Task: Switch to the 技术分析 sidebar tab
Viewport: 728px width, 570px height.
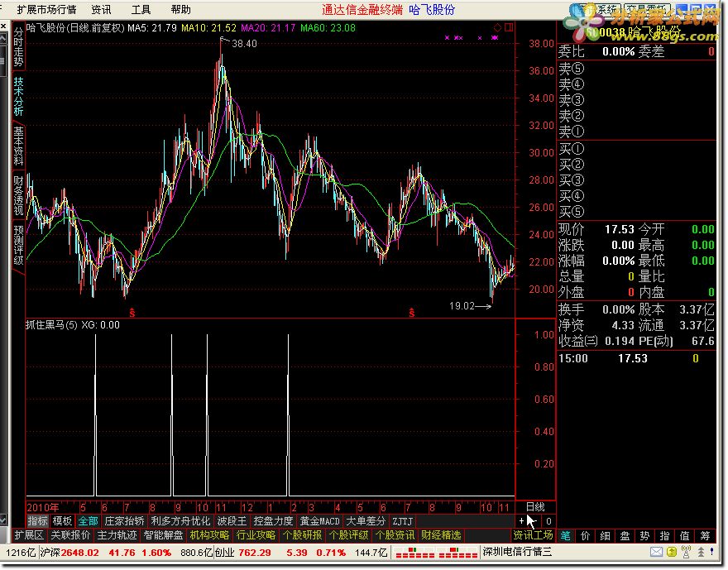Action: [18, 96]
